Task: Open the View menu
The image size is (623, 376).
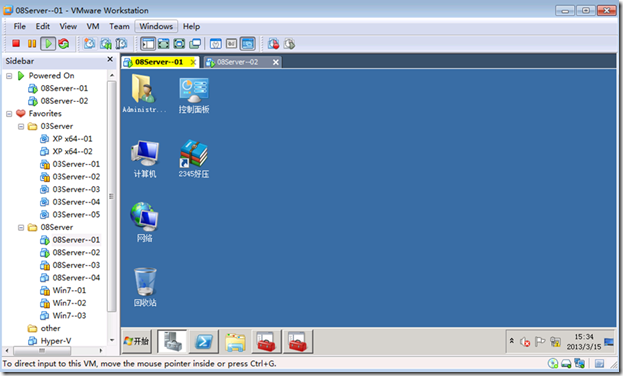Action: click(x=68, y=26)
